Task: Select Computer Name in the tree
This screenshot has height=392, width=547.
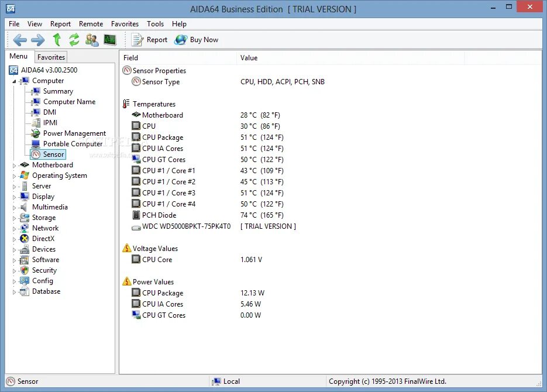Action: (69, 102)
